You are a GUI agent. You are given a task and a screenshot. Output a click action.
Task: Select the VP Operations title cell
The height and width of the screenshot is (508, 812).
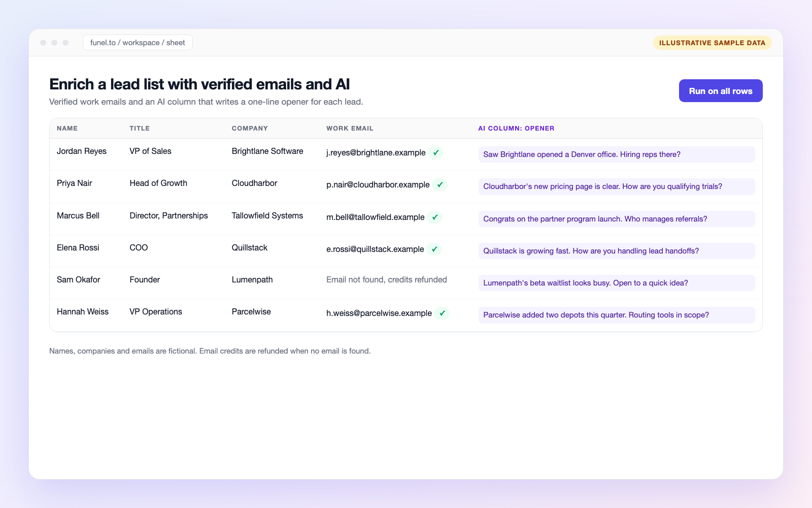(156, 312)
